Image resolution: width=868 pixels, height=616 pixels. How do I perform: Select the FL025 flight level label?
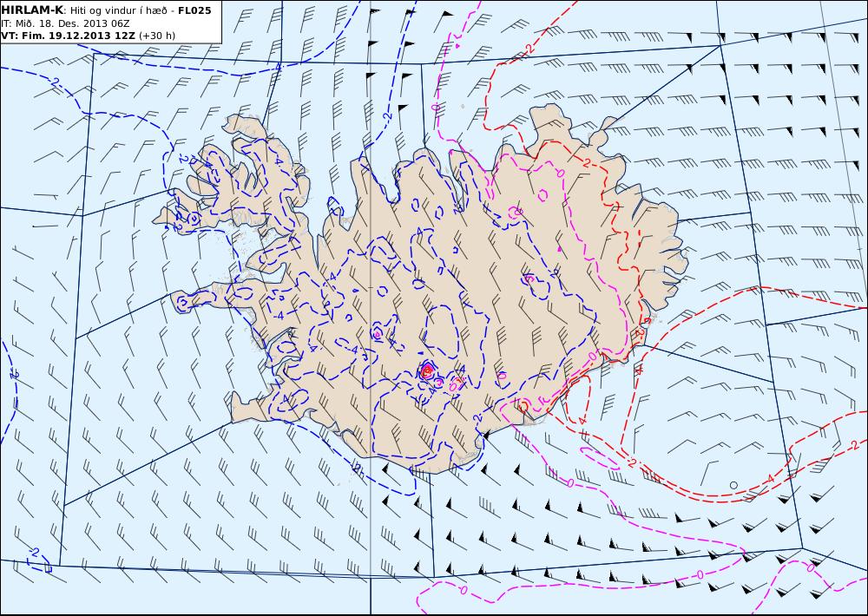(194, 10)
